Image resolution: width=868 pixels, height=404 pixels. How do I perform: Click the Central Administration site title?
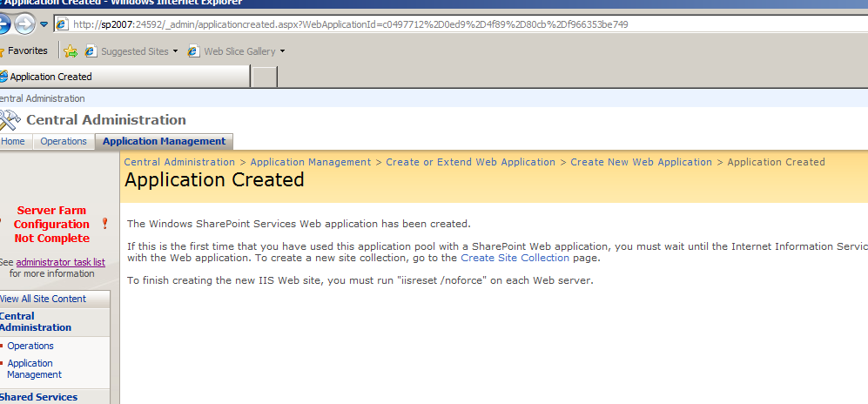click(106, 119)
